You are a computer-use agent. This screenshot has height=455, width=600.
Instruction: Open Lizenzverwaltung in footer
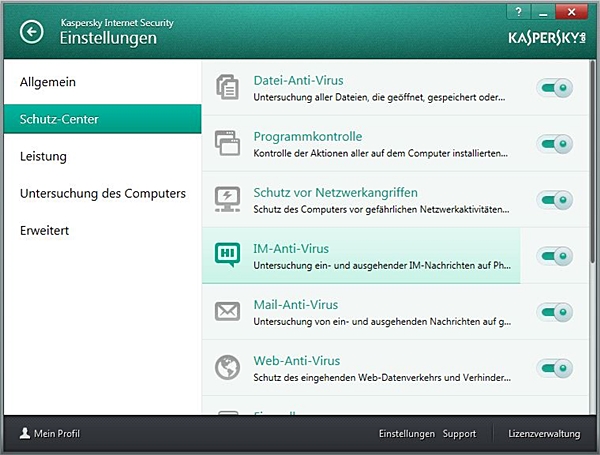coord(544,434)
